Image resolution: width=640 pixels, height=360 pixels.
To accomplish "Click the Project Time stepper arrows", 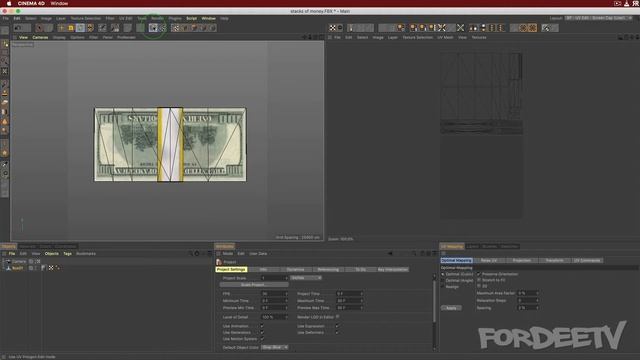I will [361, 294].
